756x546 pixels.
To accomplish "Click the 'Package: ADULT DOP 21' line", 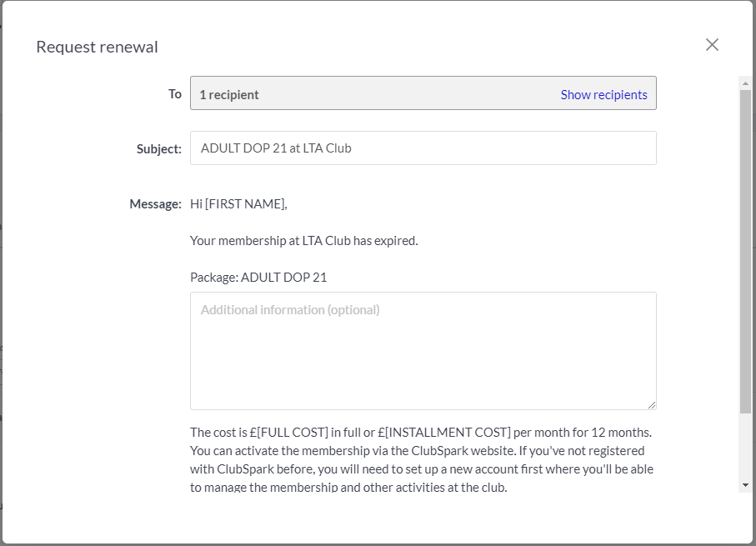I will pos(258,278).
